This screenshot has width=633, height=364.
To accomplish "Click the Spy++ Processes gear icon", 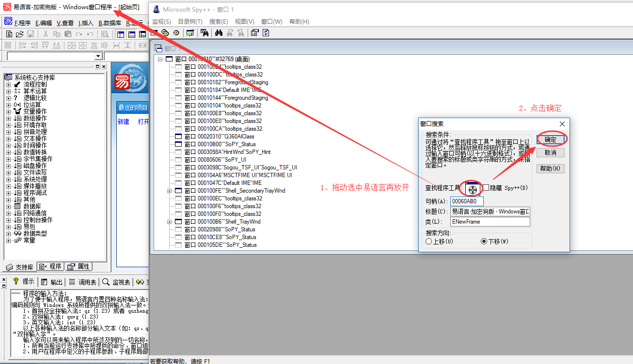I will [165, 33].
